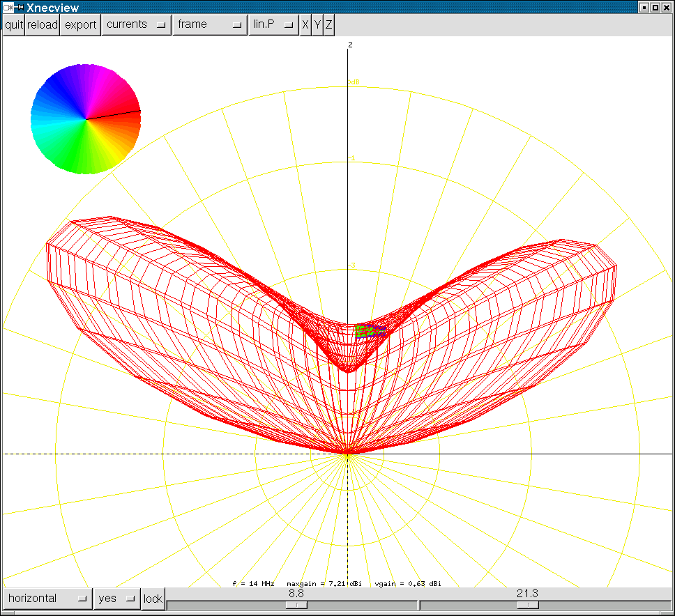Click the 0dB gain ring label
The height and width of the screenshot is (616, 675).
[x=354, y=82]
